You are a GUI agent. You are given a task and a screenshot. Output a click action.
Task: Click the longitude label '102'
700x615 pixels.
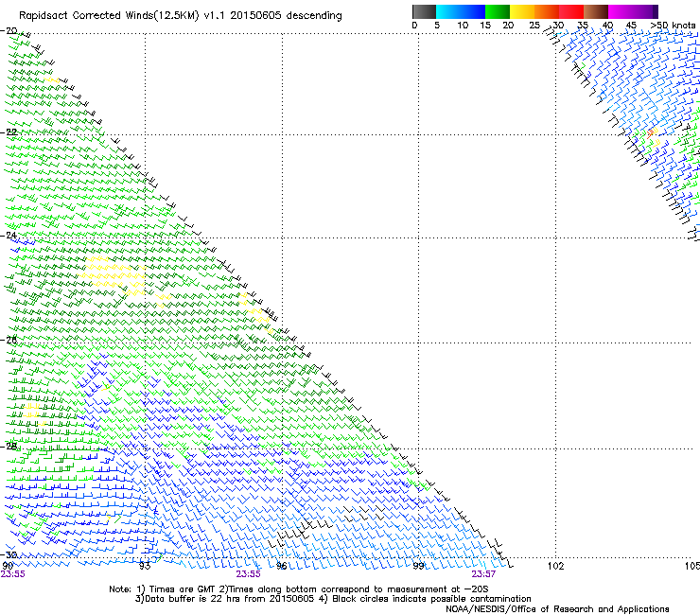[x=555, y=566]
